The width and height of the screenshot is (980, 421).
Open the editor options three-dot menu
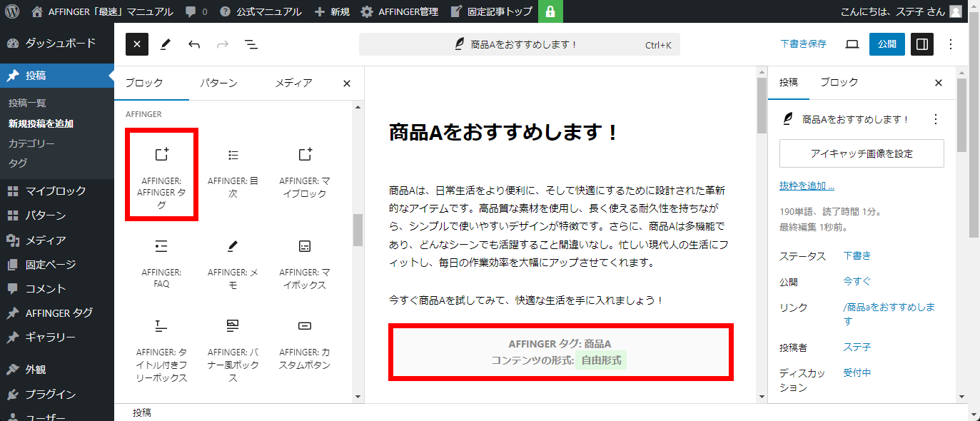951,44
